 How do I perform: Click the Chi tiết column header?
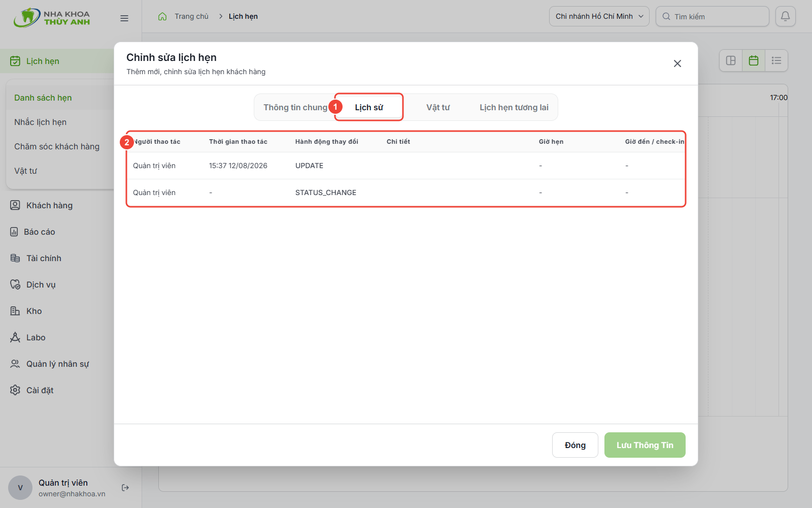point(398,142)
